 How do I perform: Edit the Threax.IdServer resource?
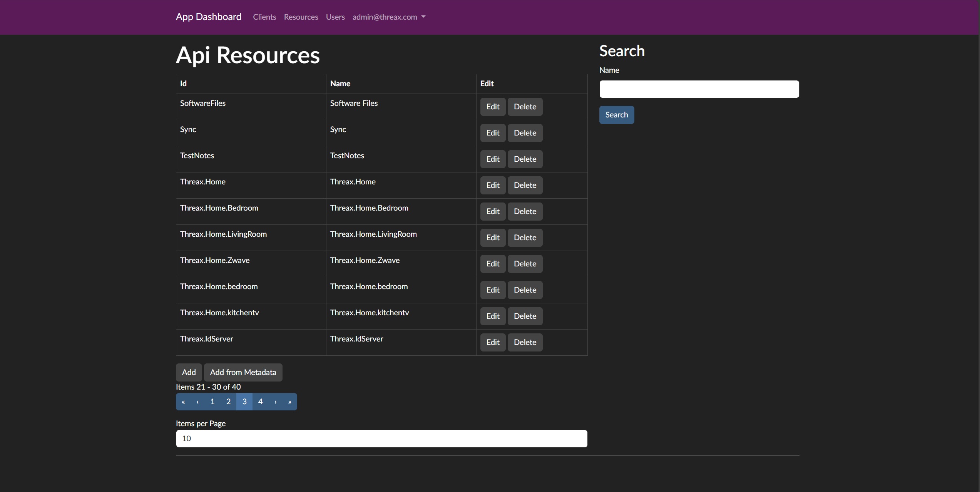coord(493,342)
